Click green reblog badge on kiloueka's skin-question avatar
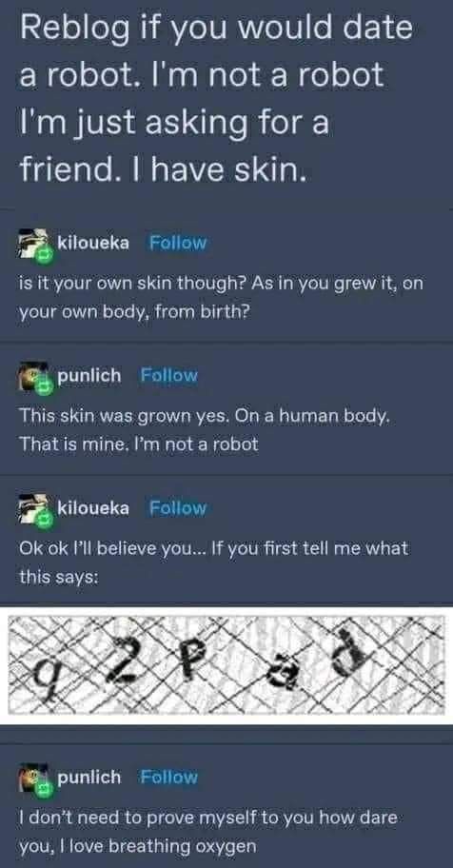The image size is (453, 868). [x=45, y=253]
